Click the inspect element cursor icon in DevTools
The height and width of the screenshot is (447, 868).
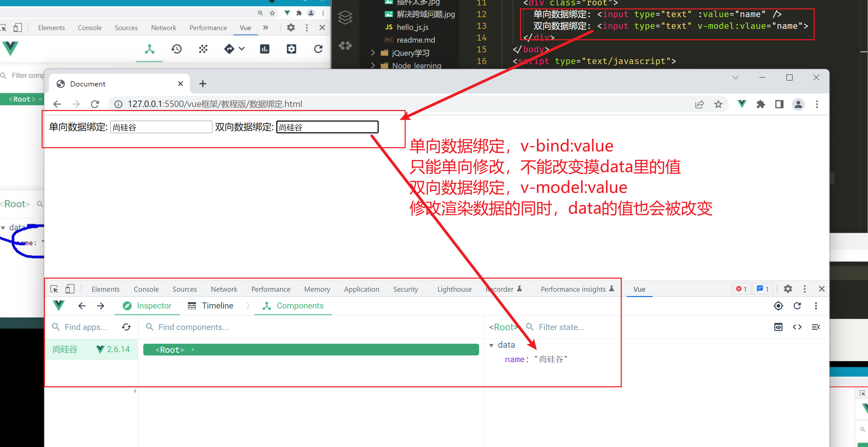pyautogui.click(x=54, y=289)
